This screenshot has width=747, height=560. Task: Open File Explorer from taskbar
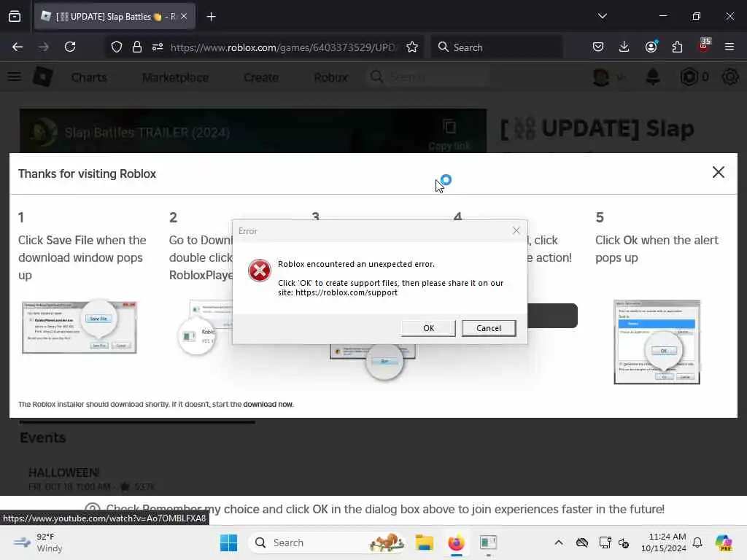(x=424, y=542)
